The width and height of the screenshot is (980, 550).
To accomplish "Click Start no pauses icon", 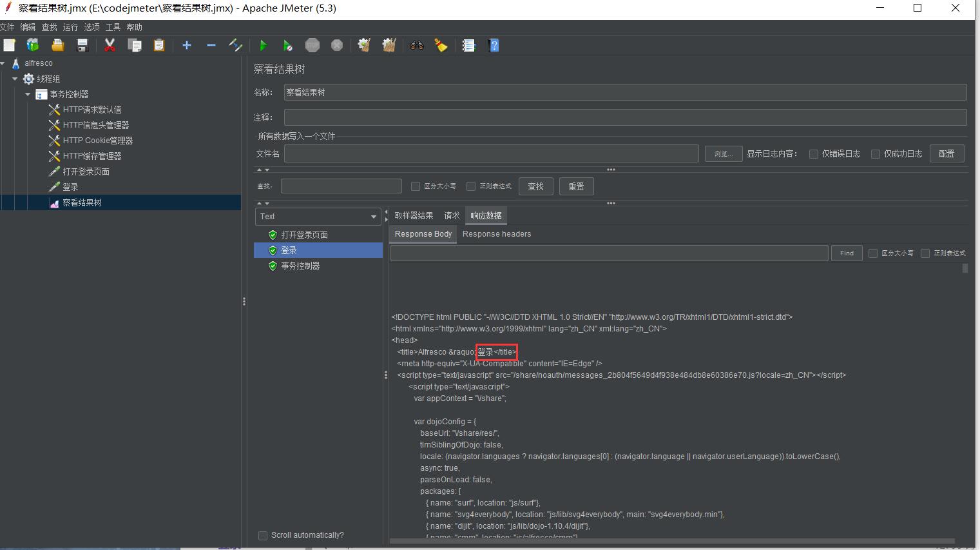I will click(x=287, y=45).
